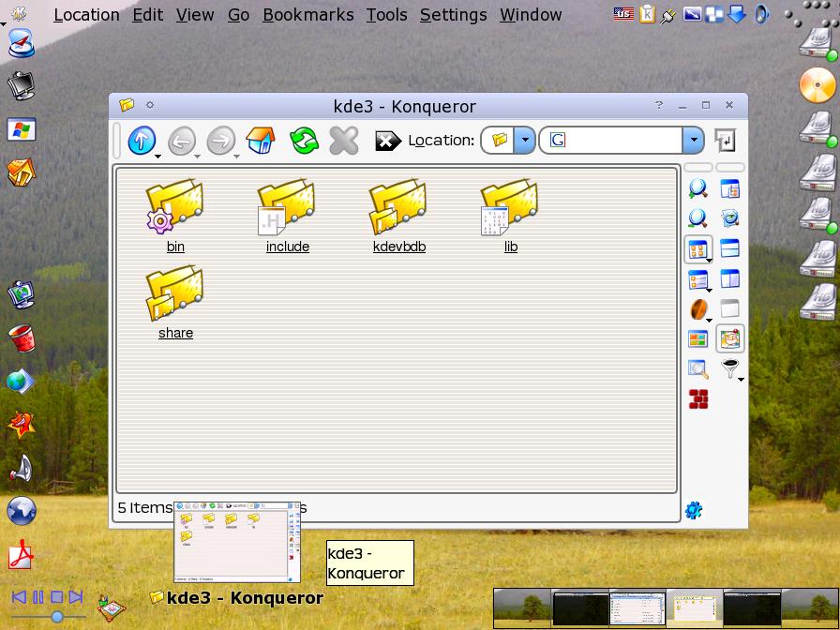Open the Acrobat PDF reader icon
Viewport: 840px width, 630px height.
point(21,555)
